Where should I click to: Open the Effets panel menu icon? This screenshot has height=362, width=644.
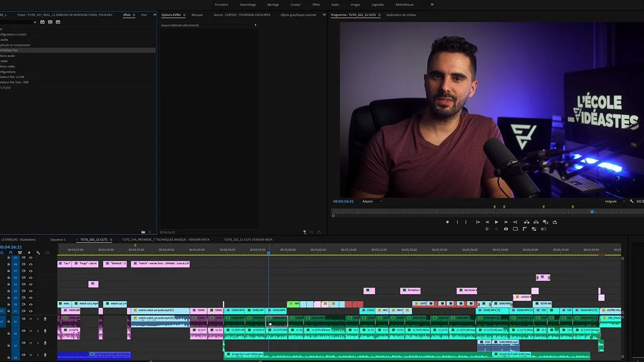(x=134, y=15)
